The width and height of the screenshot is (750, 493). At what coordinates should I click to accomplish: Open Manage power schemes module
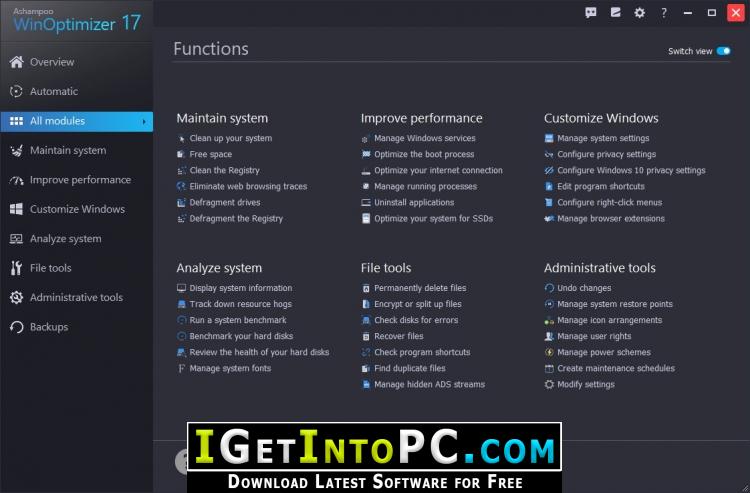[x=603, y=352]
